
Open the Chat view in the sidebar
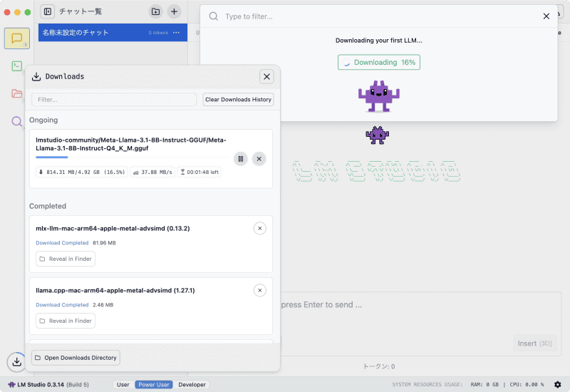16,38
